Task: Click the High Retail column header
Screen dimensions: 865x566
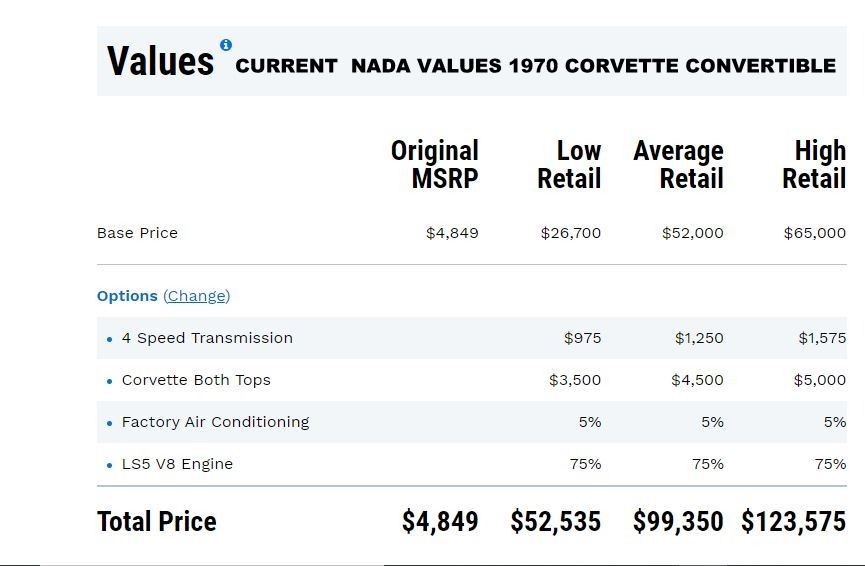Action: 815,165
